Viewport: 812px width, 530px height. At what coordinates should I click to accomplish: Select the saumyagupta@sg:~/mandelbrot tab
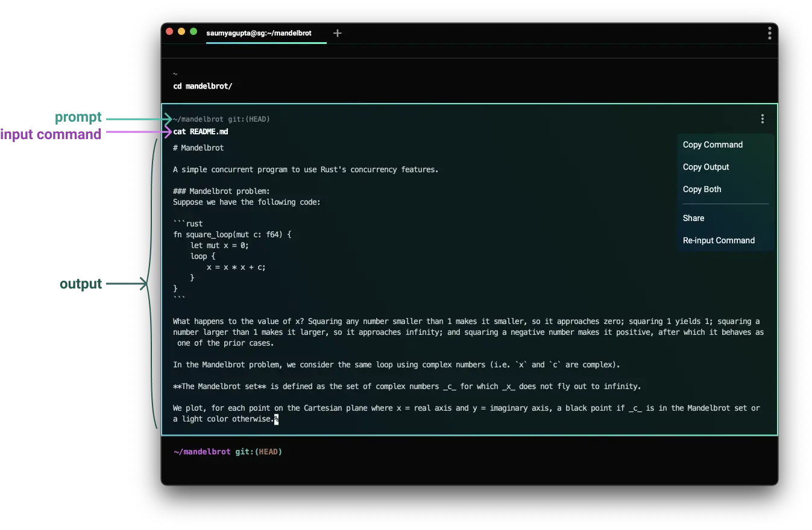click(259, 33)
